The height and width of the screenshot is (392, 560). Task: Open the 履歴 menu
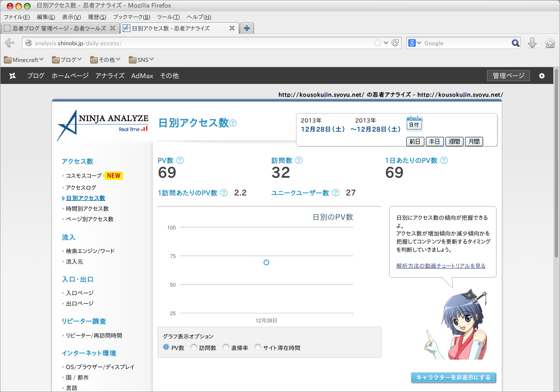[x=97, y=17]
